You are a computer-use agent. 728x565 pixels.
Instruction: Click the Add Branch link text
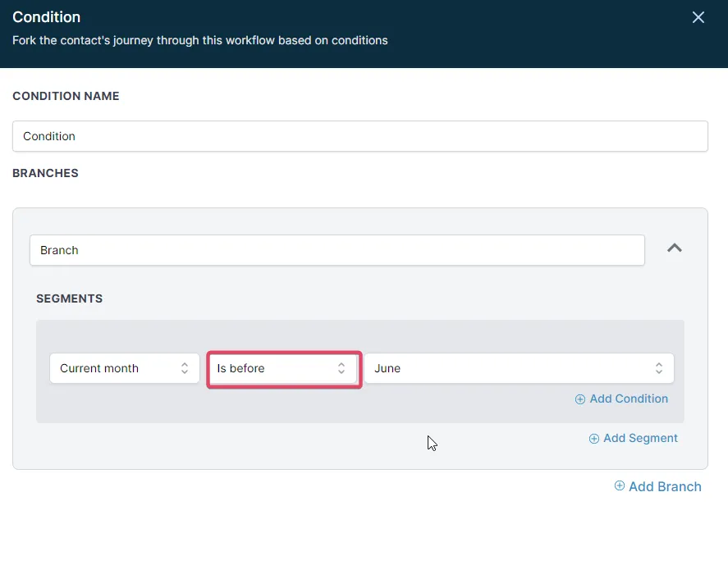tap(665, 486)
